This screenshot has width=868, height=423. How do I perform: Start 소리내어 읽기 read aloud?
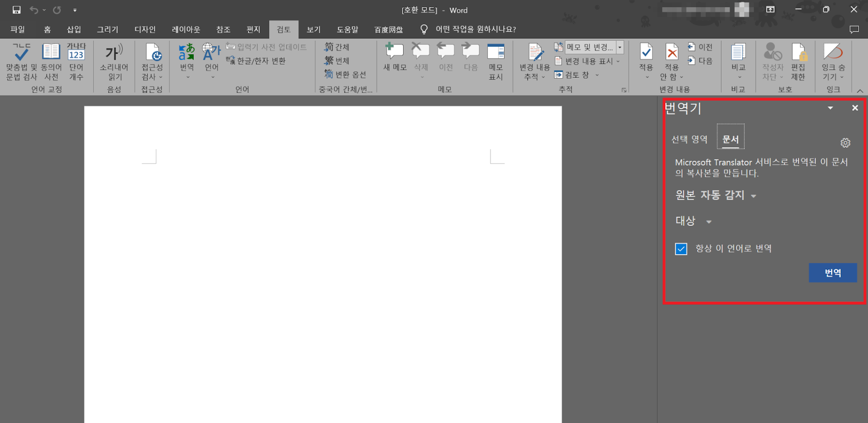click(114, 62)
